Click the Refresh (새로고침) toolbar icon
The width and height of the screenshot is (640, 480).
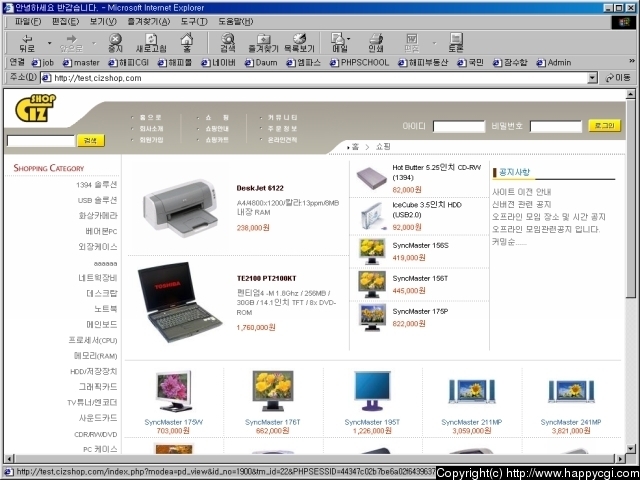tap(151, 43)
